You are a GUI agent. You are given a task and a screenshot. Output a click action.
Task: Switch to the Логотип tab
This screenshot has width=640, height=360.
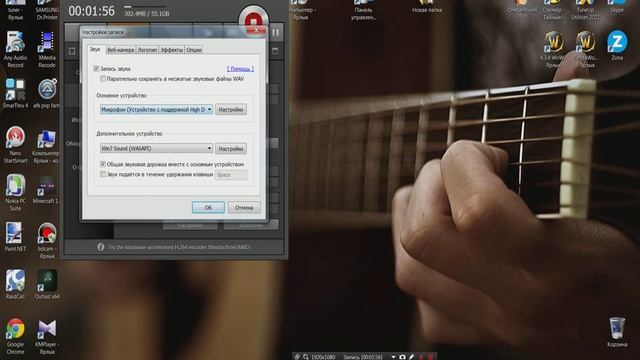tap(147, 50)
